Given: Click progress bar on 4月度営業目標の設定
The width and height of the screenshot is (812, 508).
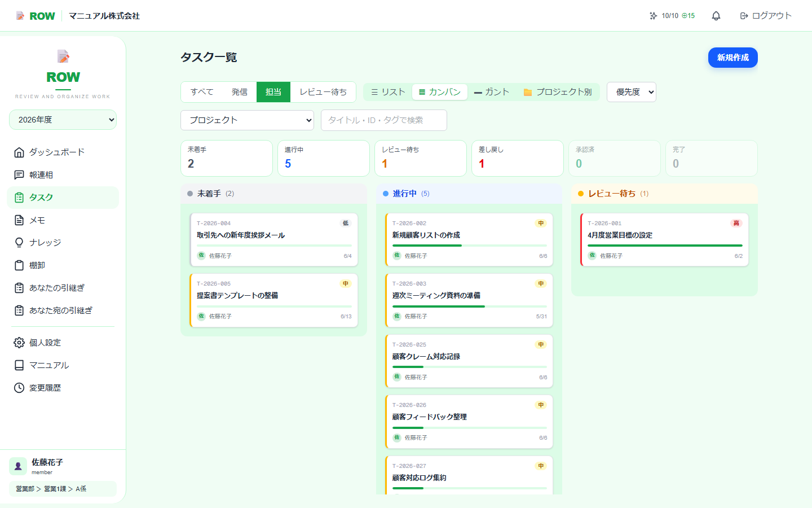Looking at the screenshot, I should [x=665, y=246].
